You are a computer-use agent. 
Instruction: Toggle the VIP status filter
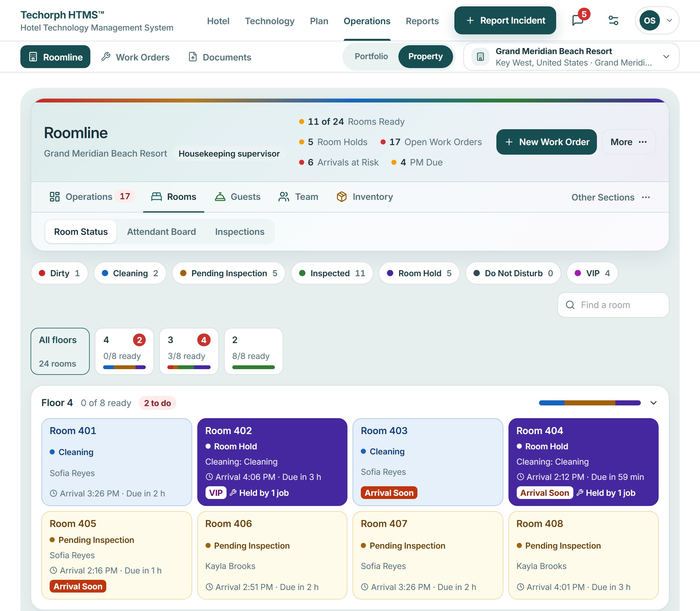592,273
